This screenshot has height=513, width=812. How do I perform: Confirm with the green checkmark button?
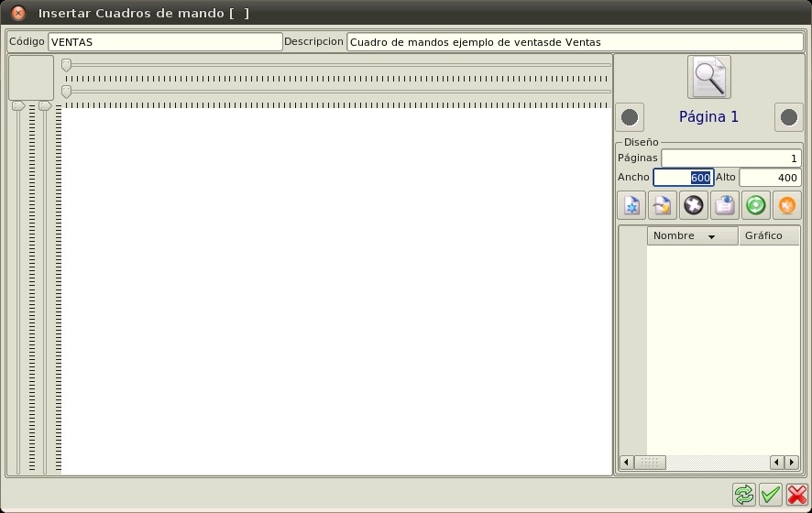tap(770, 495)
